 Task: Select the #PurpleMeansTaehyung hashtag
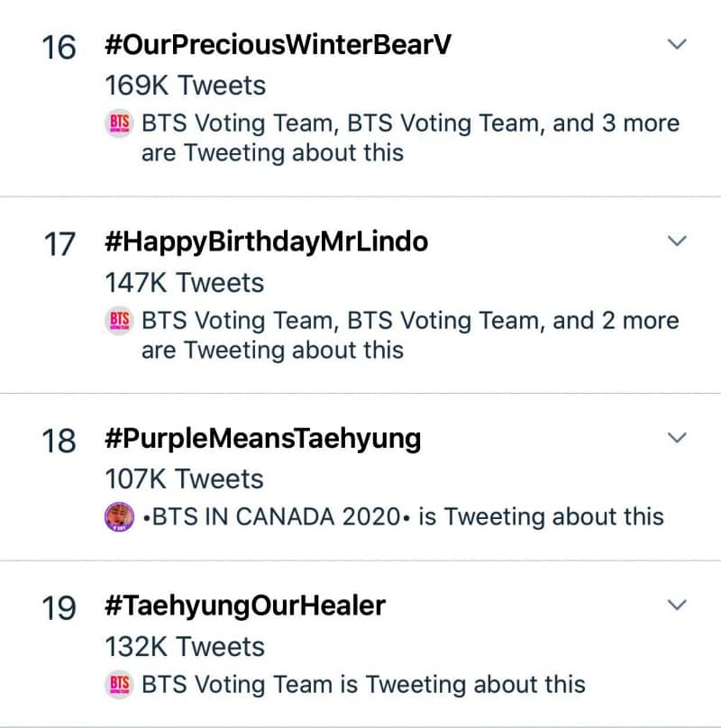[262, 439]
